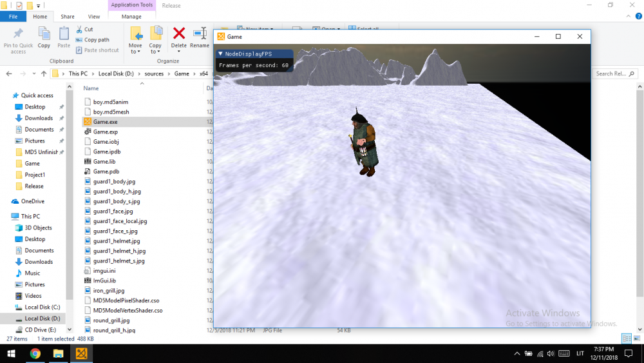This screenshot has height=363, width=644.
Task: Select the Game.pdb file
Action: tap(106, 172)
